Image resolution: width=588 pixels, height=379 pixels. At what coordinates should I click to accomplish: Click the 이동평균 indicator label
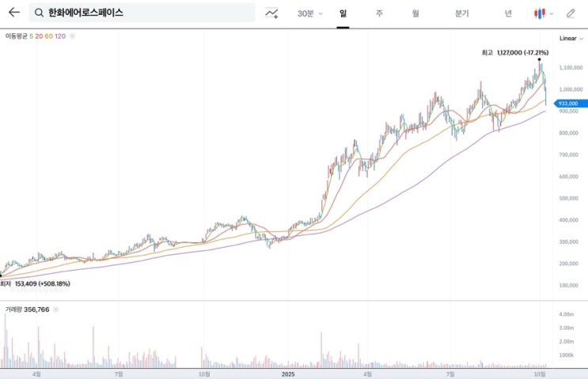[16, 36]
